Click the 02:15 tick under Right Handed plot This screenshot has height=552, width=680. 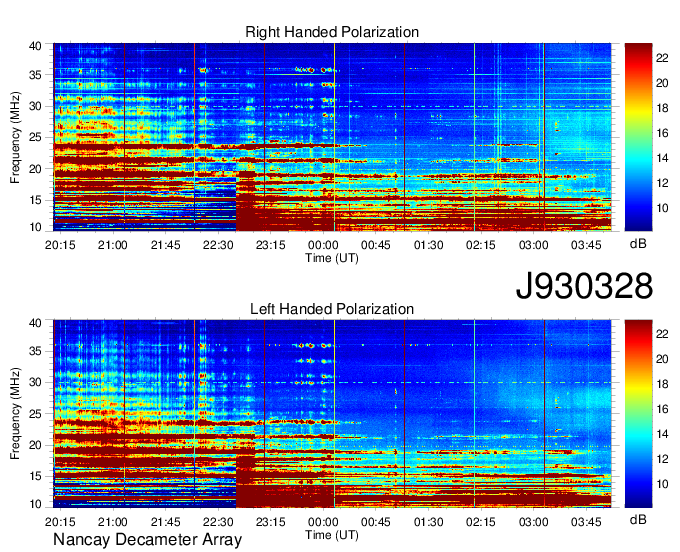pyautogui.click(x=481, y=245)
